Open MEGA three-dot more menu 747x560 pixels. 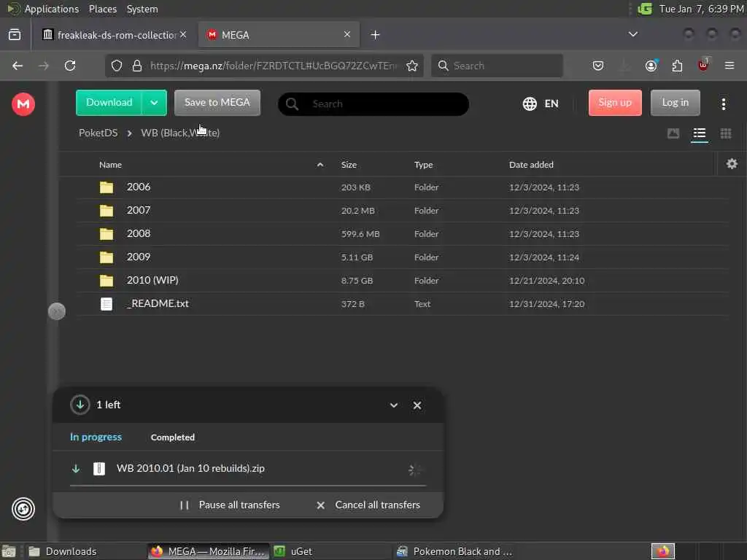point(723,104)
